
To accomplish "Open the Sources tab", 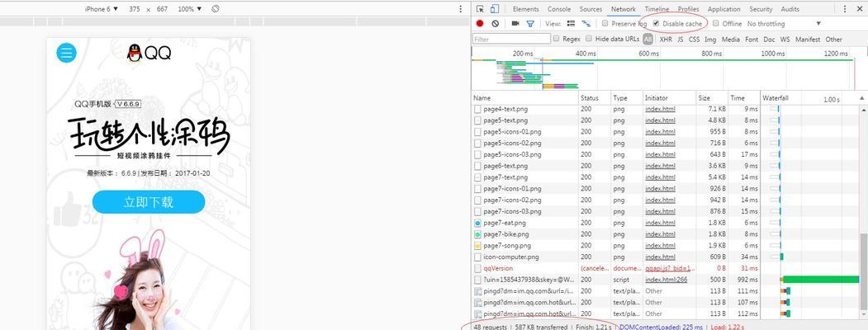I will coord(591,9).
